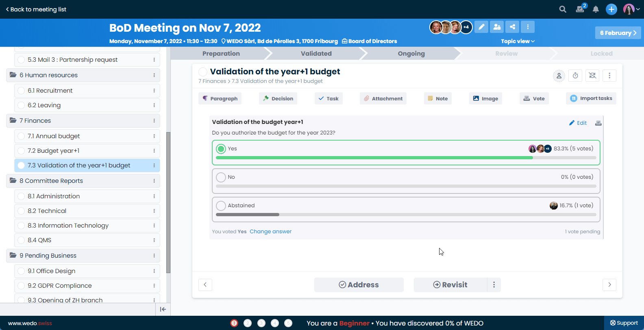Image resolution: width=644 pixels, height=330 pixels.
Task: Open the Support chat button
Action: click(624, 323)
